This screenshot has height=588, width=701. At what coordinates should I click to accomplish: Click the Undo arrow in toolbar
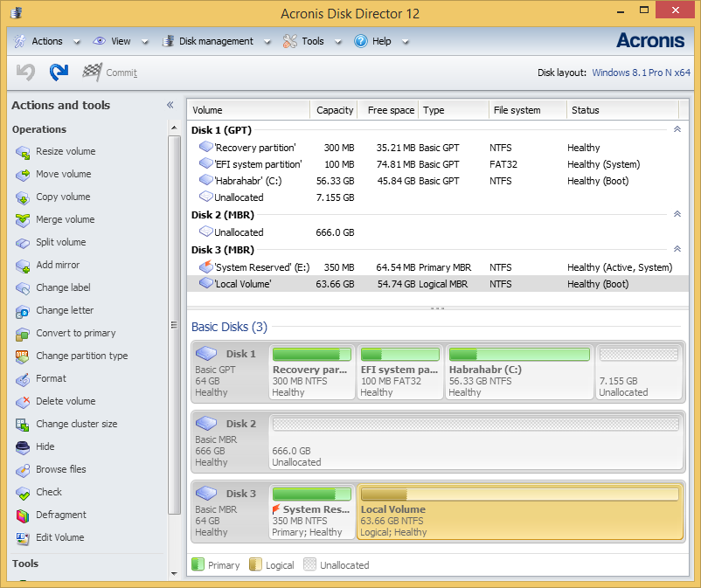[x=25, y=73]
